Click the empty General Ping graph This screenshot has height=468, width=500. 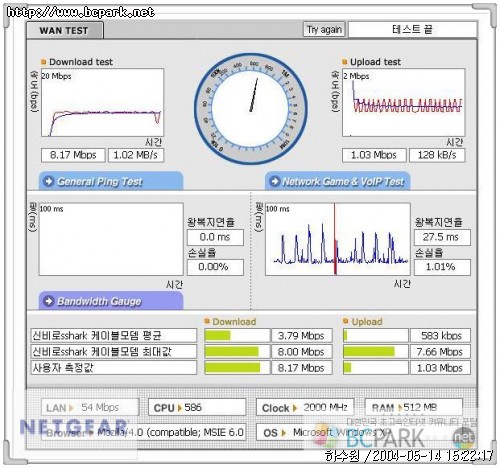click(x=111, y=239)
